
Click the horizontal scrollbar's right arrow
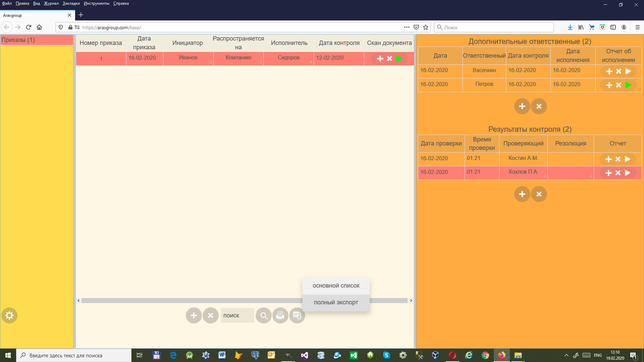click(411, 301)
